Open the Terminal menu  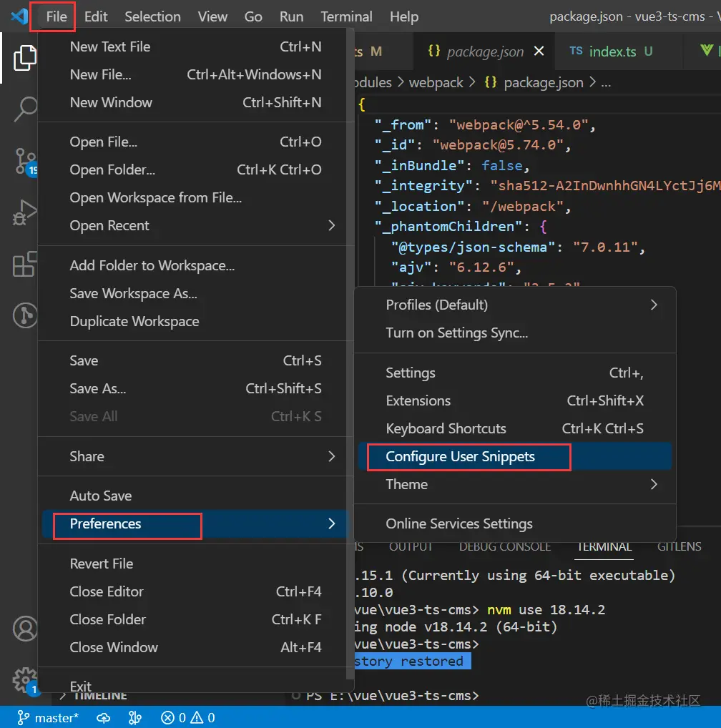(346, 16)
